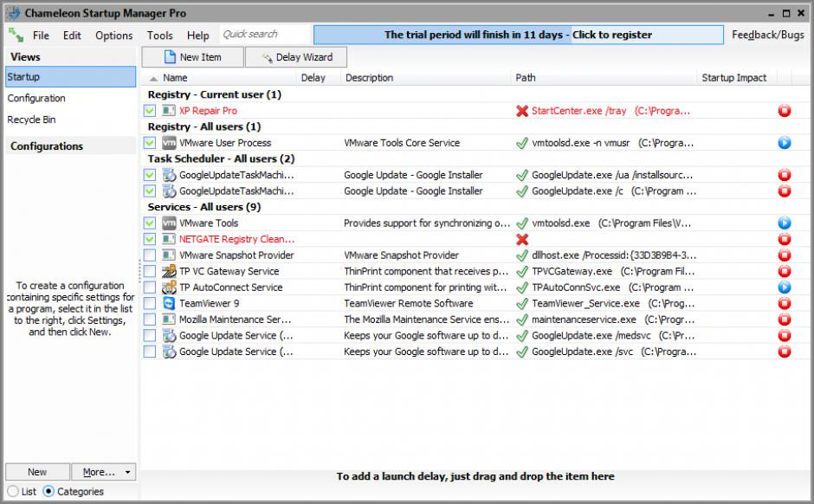The image size is (814, 504).
Task: Click blue play icon in VMware User Process row
Action: 784,143
